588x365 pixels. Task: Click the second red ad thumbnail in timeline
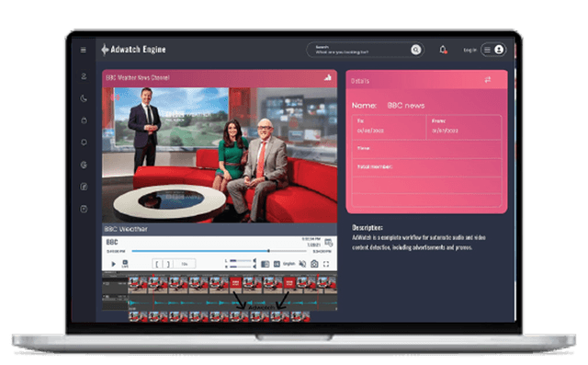[x=289, y=283]
